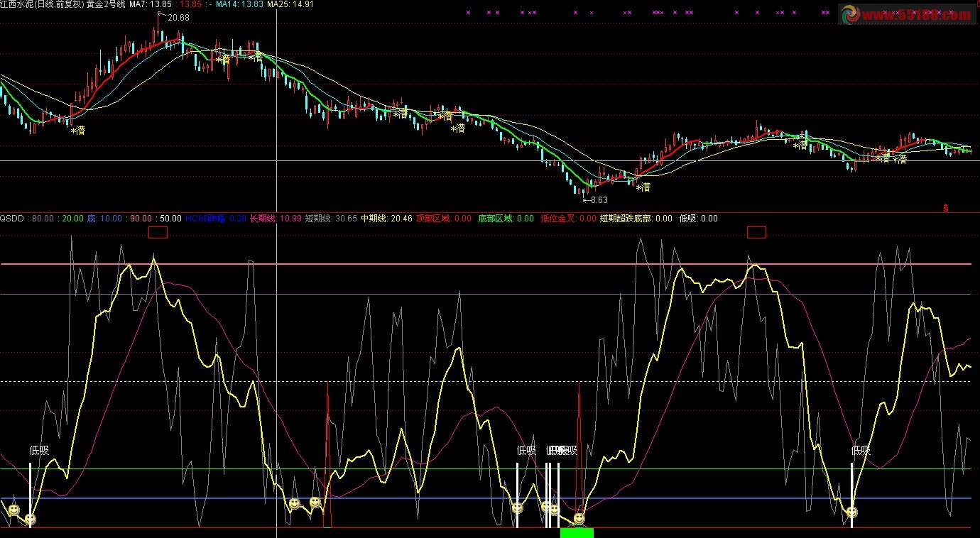Click the green oversold bottom block

pyautogui.click(x=576, y=532)
